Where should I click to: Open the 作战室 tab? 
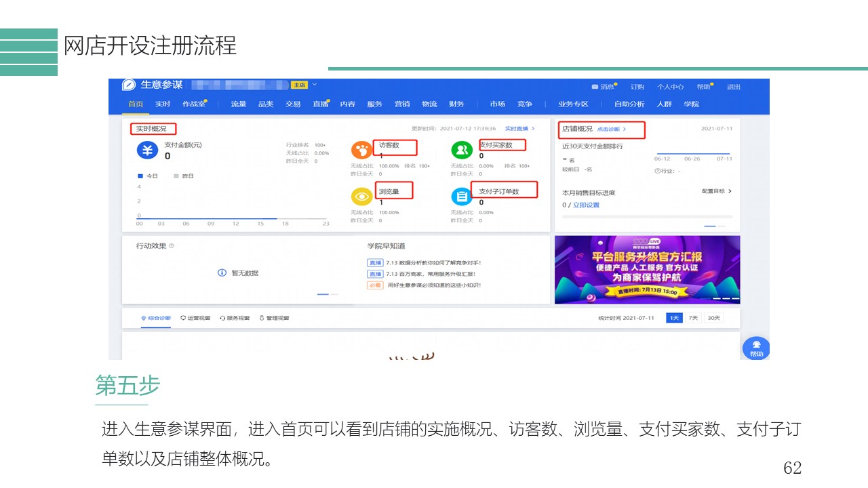(193, 104)
